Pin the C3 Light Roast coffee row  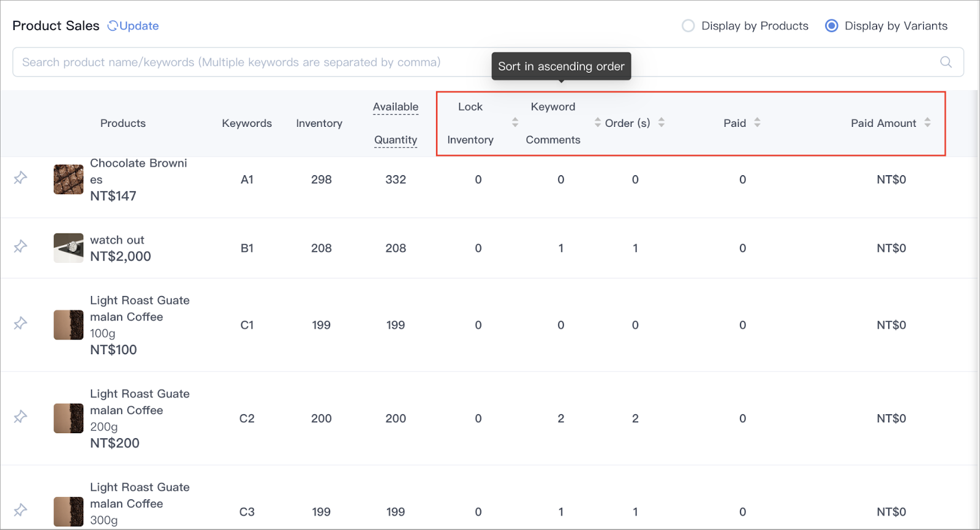20,510
